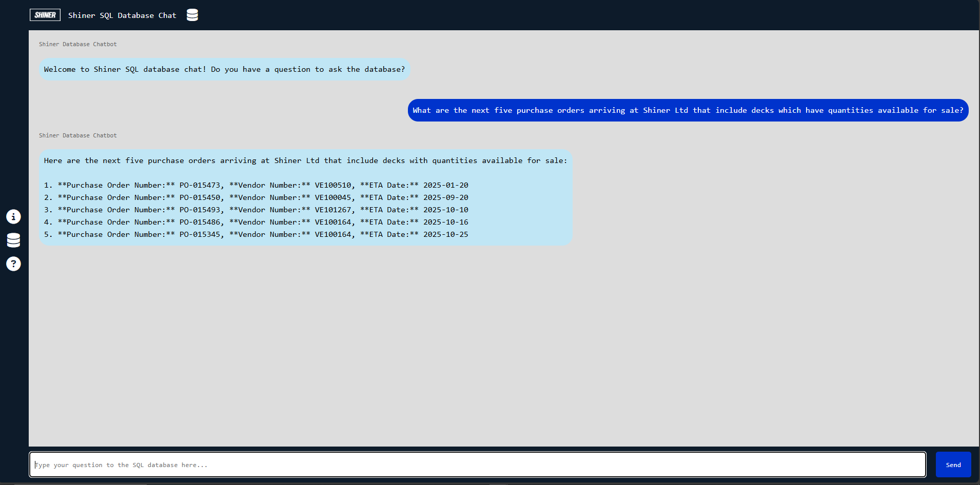This screenshot has width=980, height=485.
Task: Click the Shiner Database Chatbot label above the response
Action: tap(78, 135)
